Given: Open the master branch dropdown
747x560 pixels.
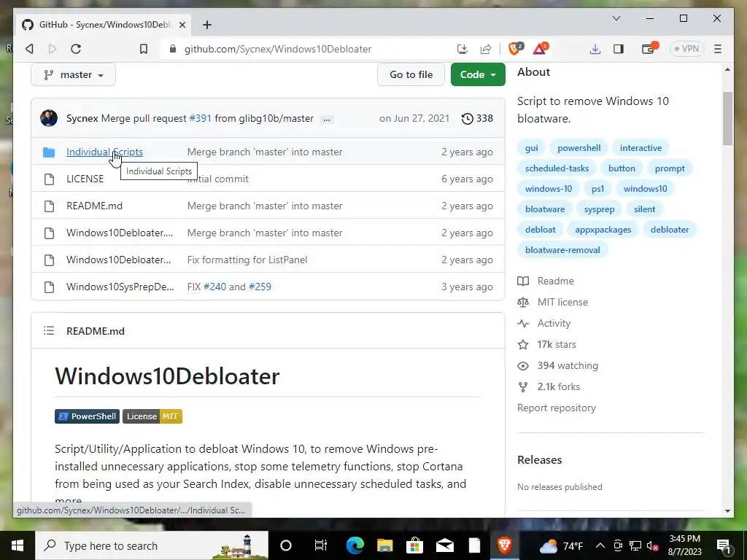Looking at the screenshot, I should click(x=74, y=75).
